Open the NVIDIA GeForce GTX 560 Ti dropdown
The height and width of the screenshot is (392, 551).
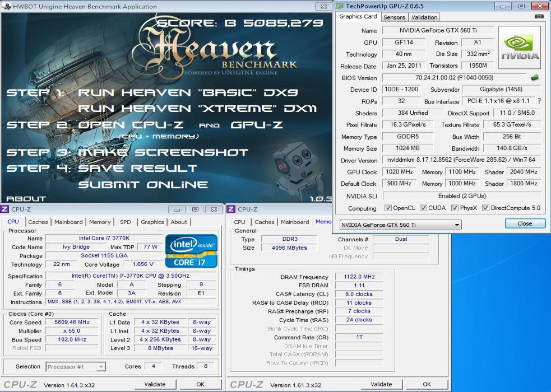pyautogui.click(x=401, y=225)
